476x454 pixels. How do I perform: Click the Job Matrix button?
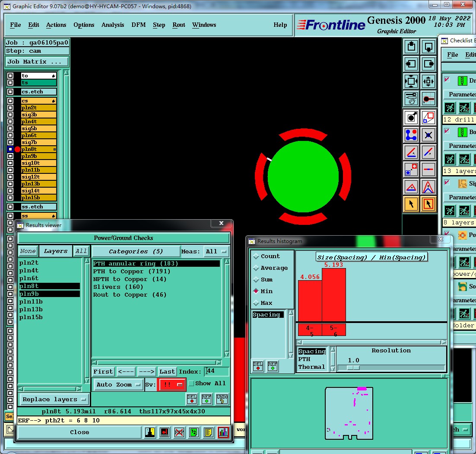37,62
